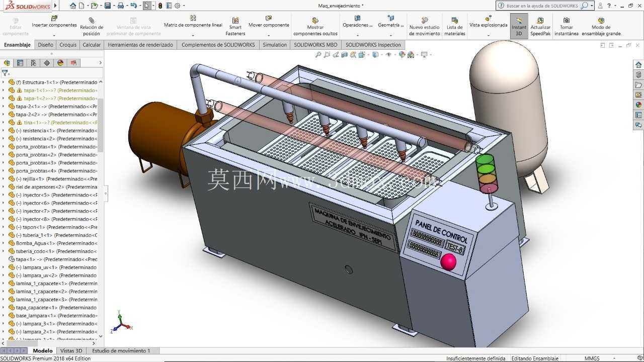Open the DisplayManager color sphere tab icon
644x362 pixels.
60,63
